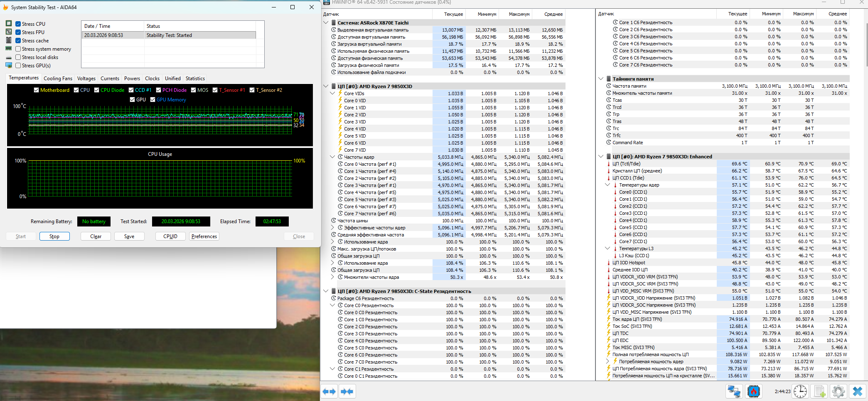Click the AIDA64 flame icon in title bar
Image resolution: width=868 pixels, height=401 pixels.
pyautogui.click(x=6, y=7)
